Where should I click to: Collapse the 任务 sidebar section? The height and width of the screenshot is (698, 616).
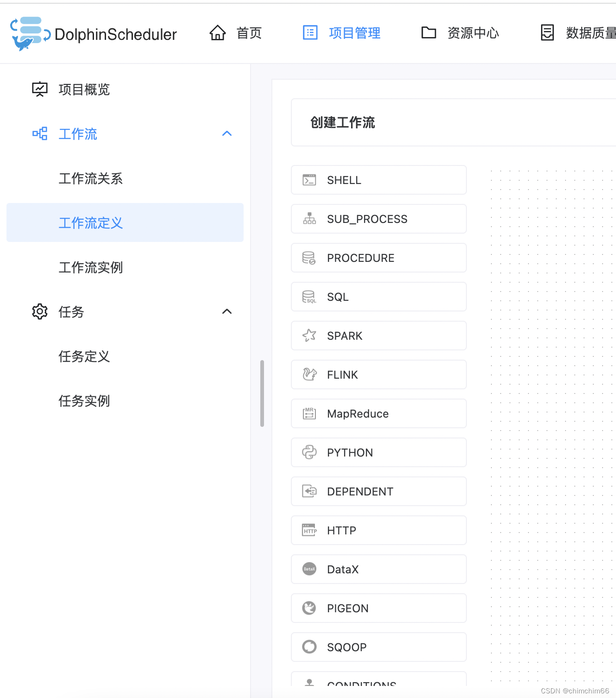227,311
